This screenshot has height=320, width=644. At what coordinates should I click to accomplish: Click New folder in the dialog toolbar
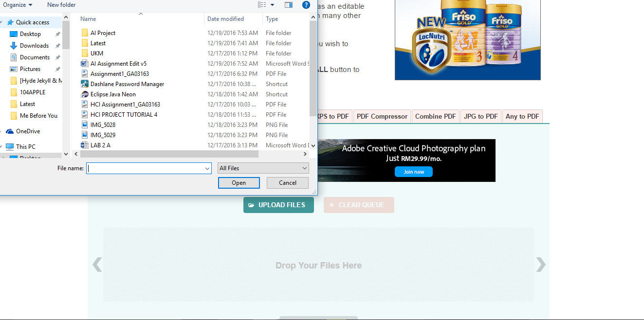pyautogui.click(x=61, y=5)
